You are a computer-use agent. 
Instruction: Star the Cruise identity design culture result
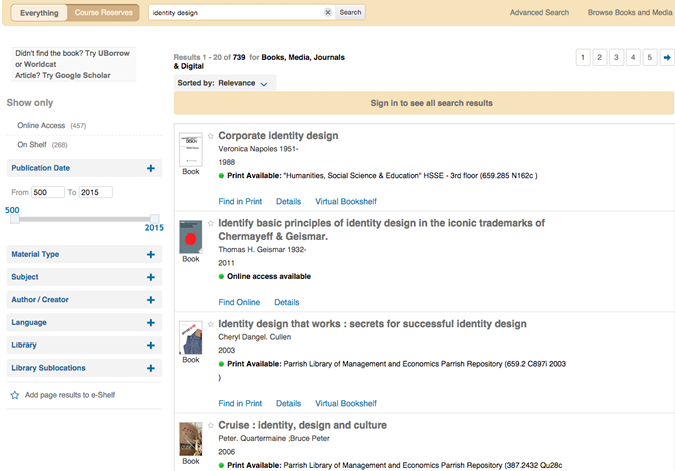(211, 426)
